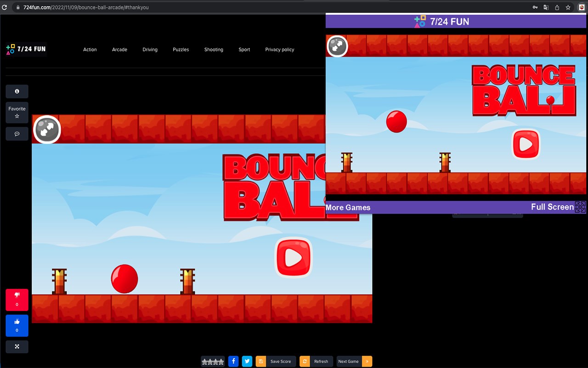
Task: Click the orange refresh arrows icon
Action: (305, 362)
